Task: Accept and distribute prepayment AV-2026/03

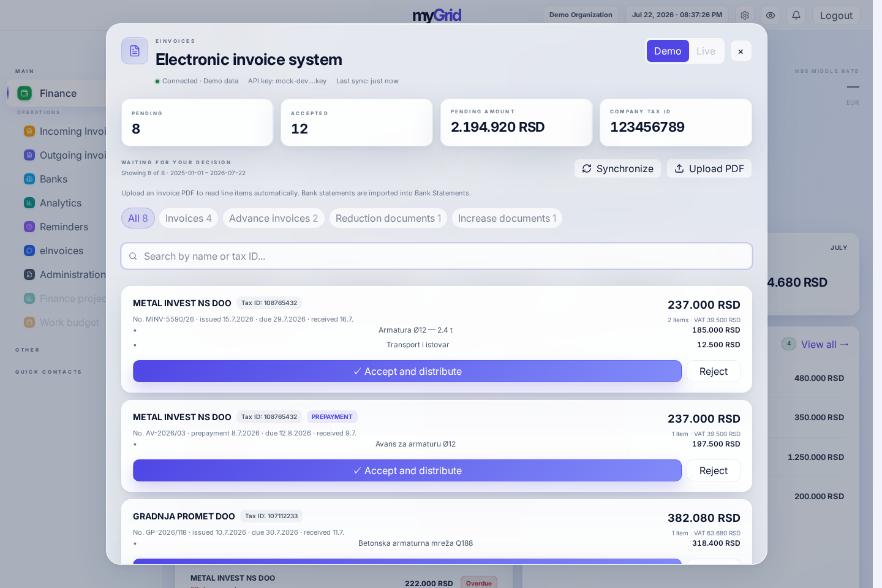Action: pos(407,470)
